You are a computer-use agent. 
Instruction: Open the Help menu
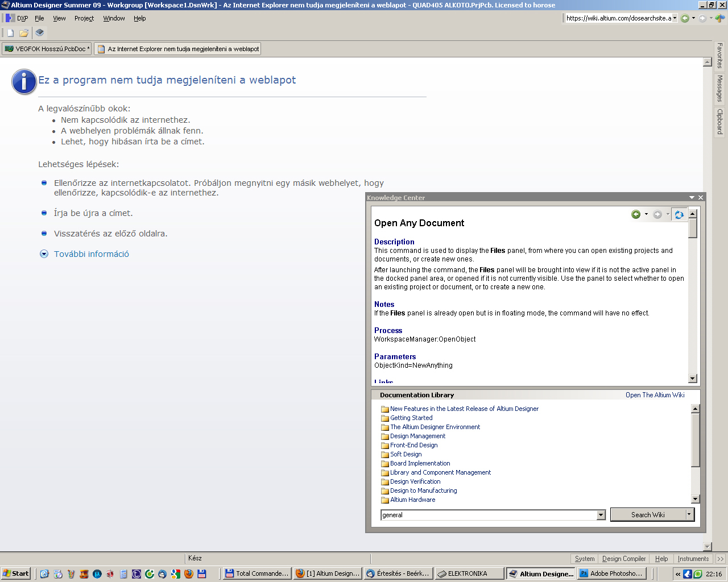click(140, 18)
